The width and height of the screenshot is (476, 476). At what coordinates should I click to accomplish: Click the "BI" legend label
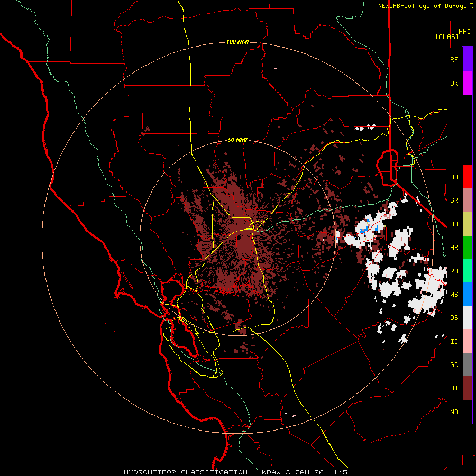coord(454,388)
